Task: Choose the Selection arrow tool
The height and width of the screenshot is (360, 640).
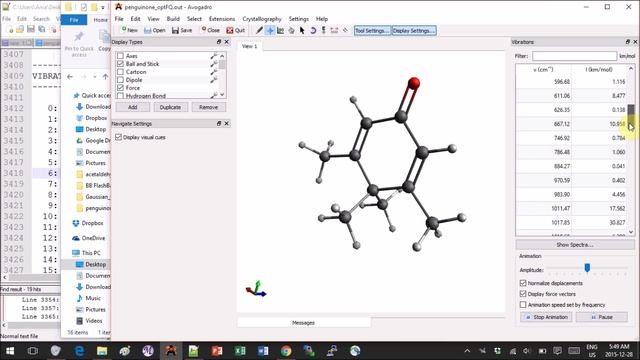Action: tap(302, 30)
